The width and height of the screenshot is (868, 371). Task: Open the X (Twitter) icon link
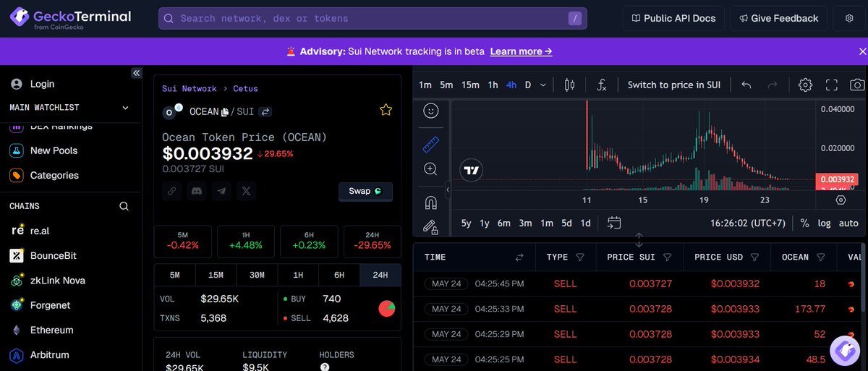[246, 192]
